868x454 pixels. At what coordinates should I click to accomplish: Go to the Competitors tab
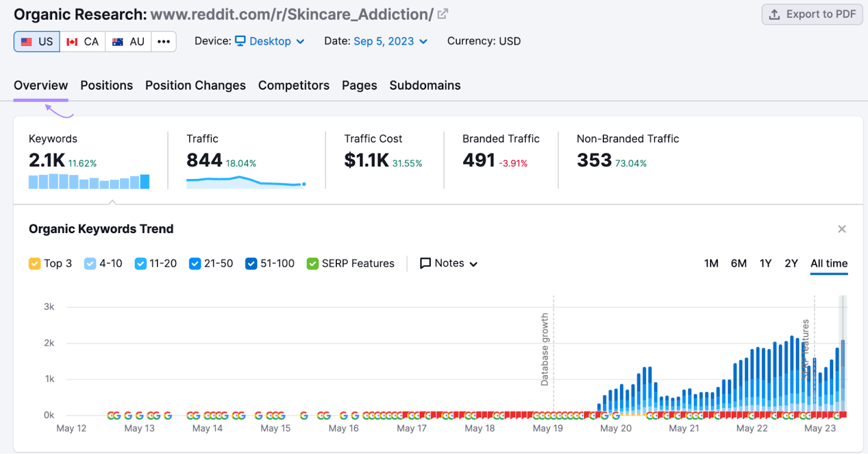pos(293,85)
